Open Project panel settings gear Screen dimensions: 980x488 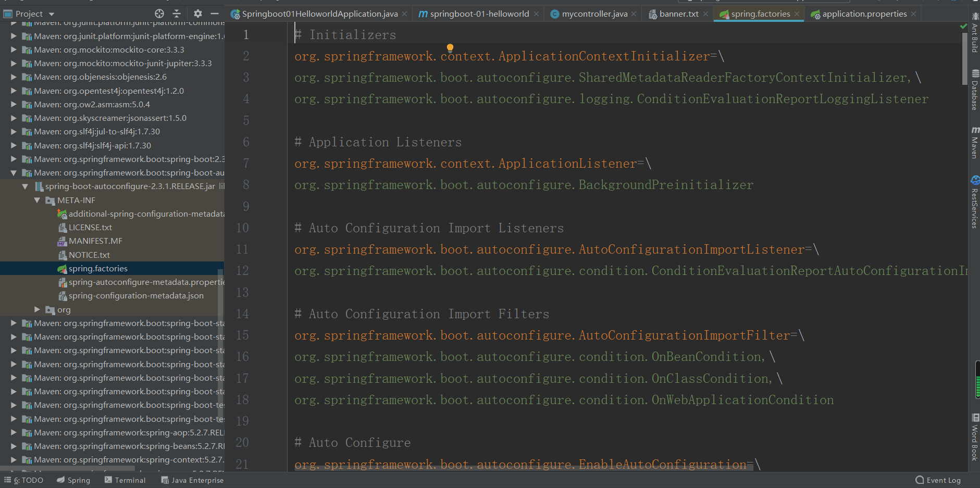point(197,14)
